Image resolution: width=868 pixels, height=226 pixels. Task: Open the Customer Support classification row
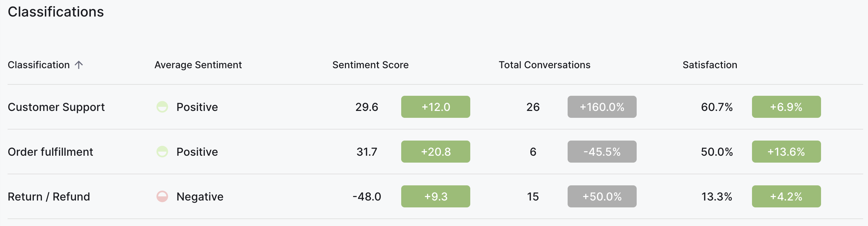[x=435, y=107]
